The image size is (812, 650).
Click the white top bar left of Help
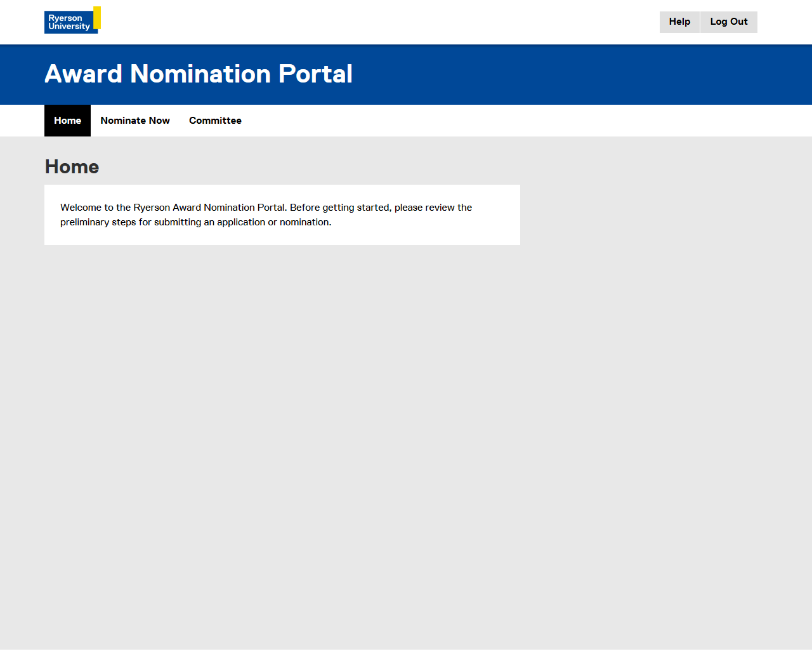(381, 22)
